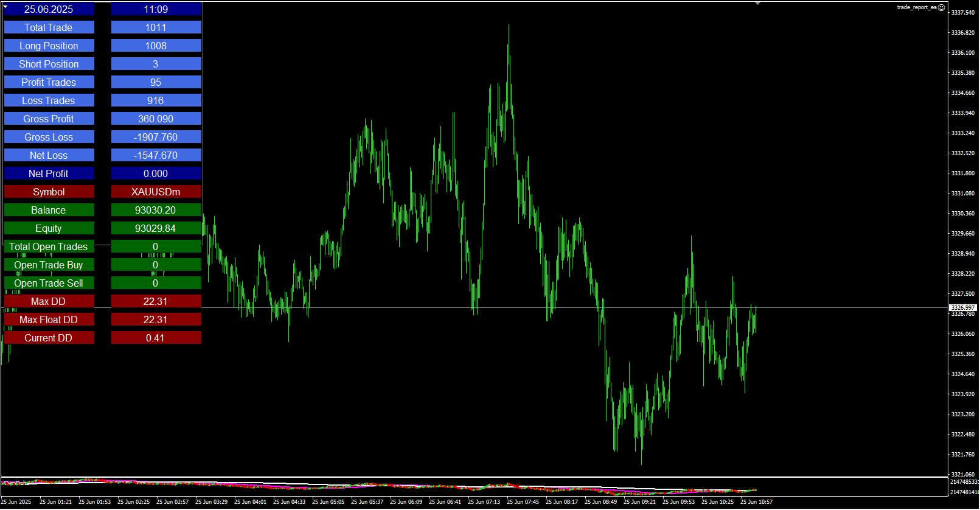980x510 pixels.
Task: Select the Net Profit value 0.000
Action: tap(156, 173)
